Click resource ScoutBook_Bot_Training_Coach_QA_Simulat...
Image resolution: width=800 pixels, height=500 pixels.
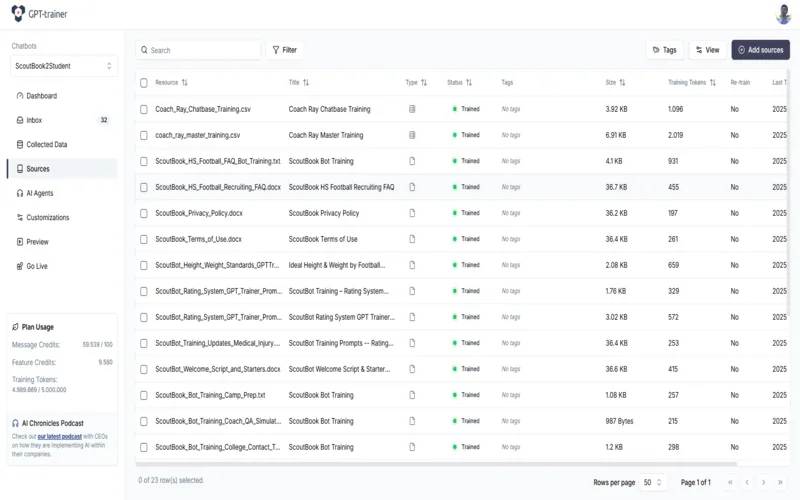pyautogui.click(x=218, y=421)
